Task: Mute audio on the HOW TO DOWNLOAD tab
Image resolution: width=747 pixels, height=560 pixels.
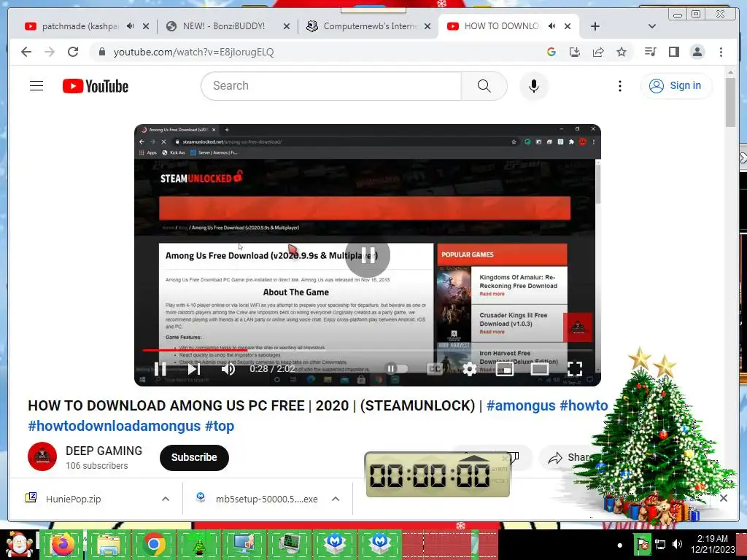Action: (552, 26)
